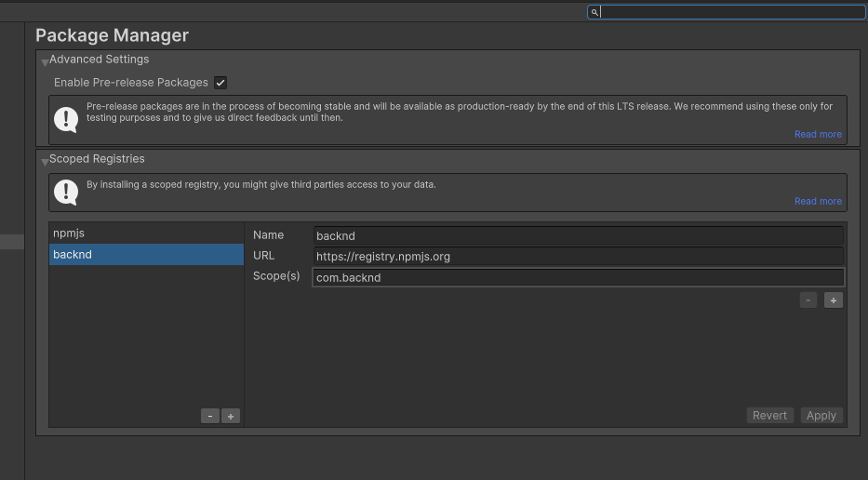868x480 pixels.
Task: Add a new scope with the plus button
Action: [833, 300]
